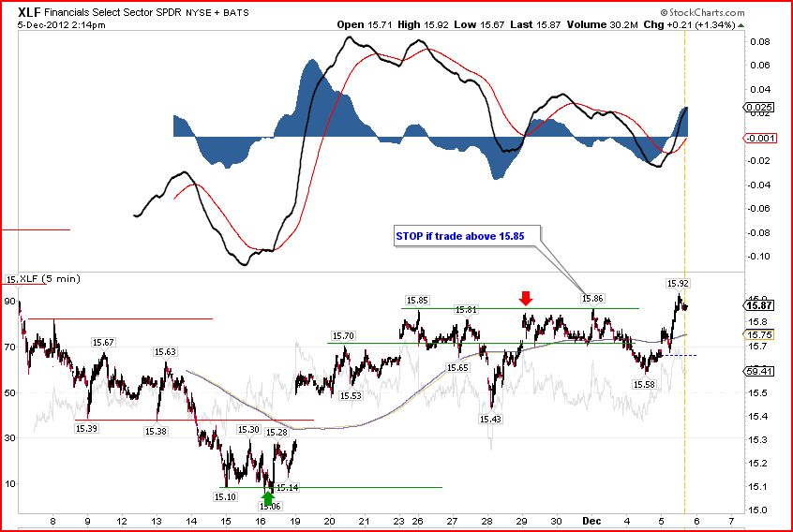Click the 15.30 price label
This screenshot has height=532, width=793.
(x=248, y=429)
